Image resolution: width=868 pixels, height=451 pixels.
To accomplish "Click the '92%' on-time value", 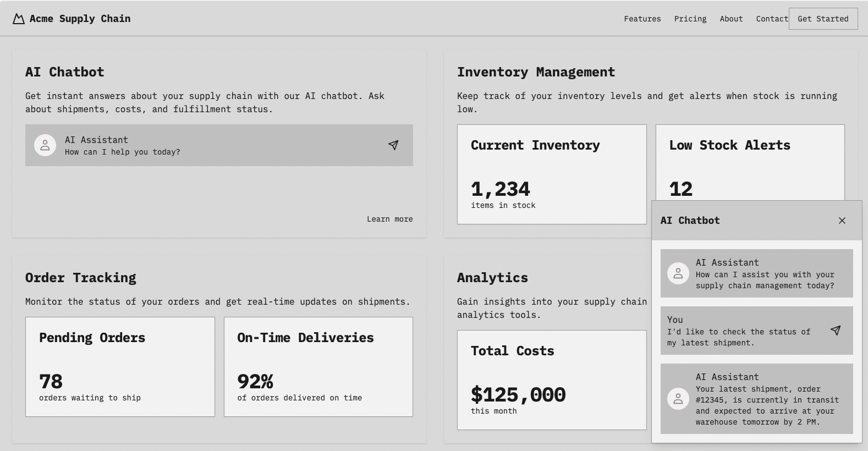I will click(x=255, y=382).
